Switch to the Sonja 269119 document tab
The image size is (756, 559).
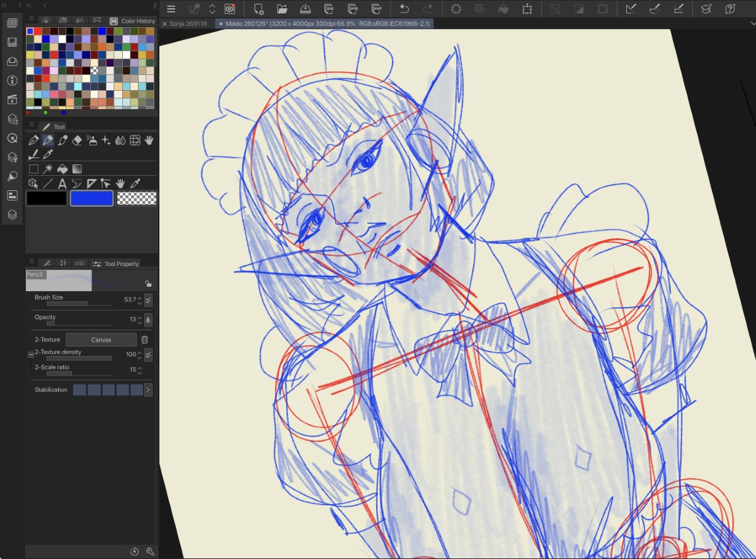tap(187, 24)
